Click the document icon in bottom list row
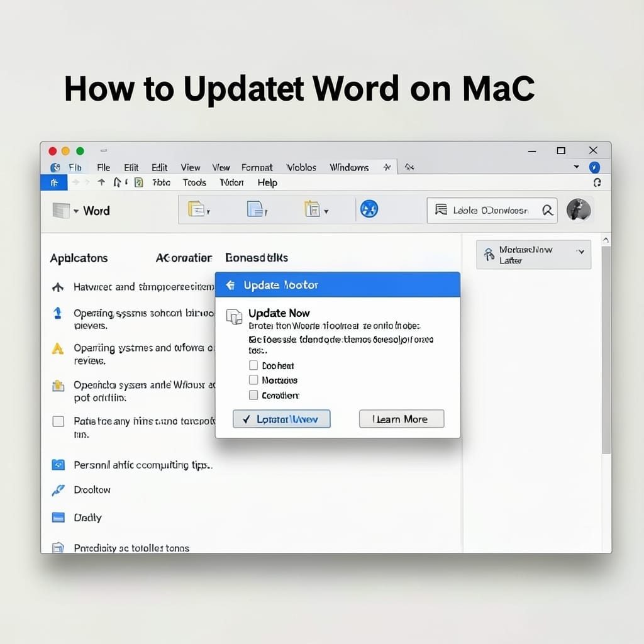This screenshot has height=644, width=644. click(x=58, y=548)
